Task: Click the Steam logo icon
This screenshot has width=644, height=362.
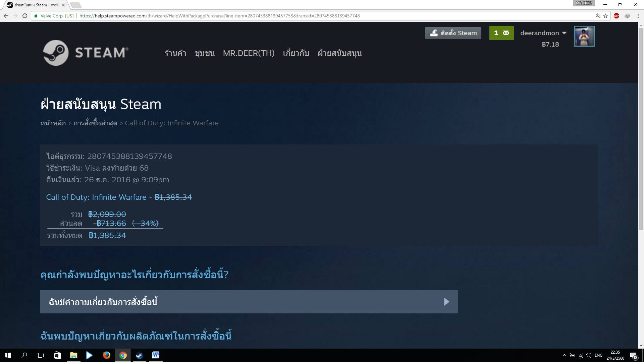Action: [x=56, y=53]
